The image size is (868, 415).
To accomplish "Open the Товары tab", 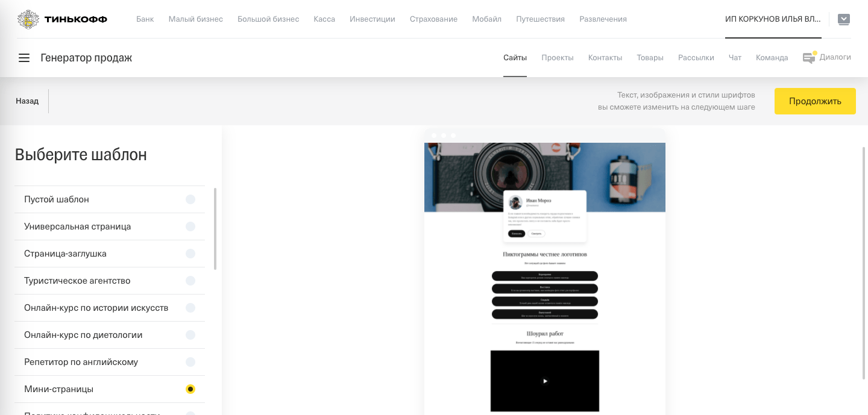I will tap(650, 58).
